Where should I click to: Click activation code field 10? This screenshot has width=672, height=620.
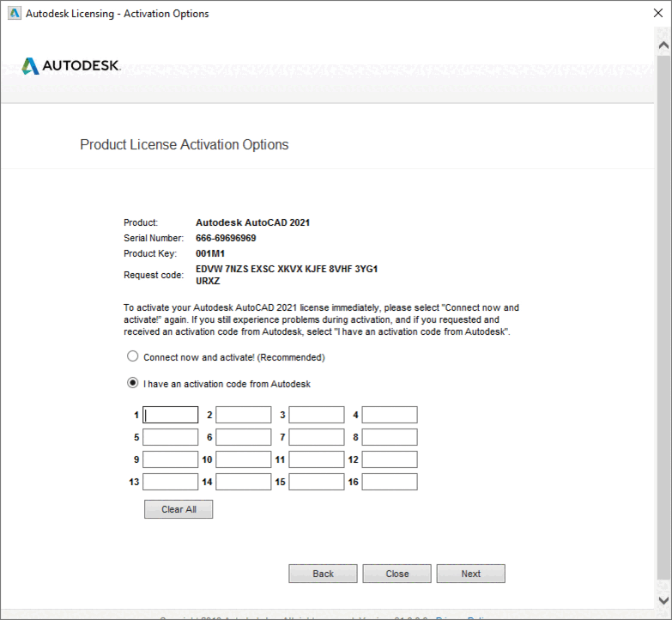[244, 459]
